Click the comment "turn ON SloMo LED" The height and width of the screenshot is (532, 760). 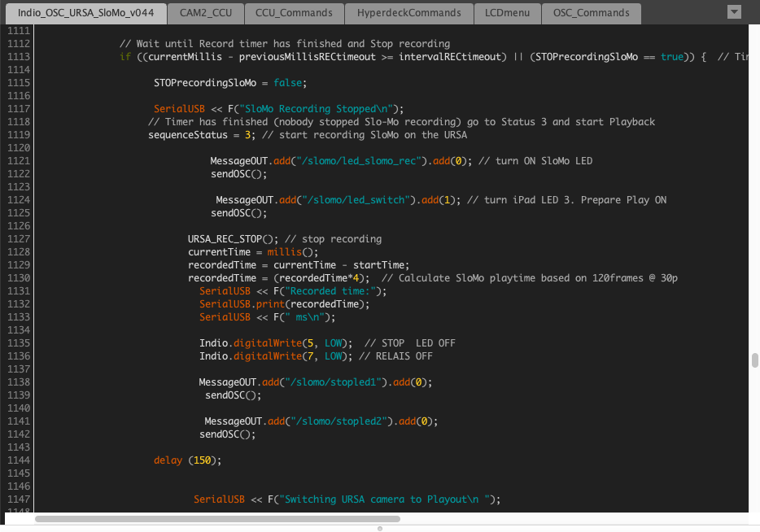(535, 161)
